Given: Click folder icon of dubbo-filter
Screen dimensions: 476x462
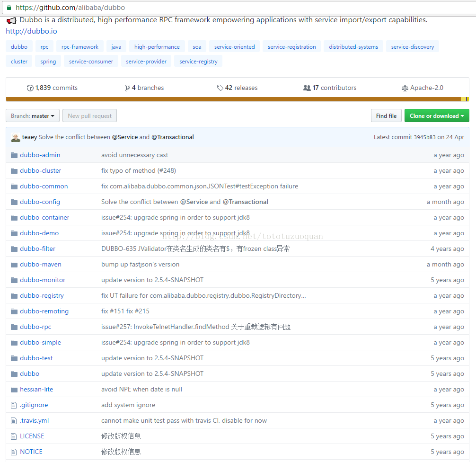Looking at the screenshot, I should pos(14,249).
